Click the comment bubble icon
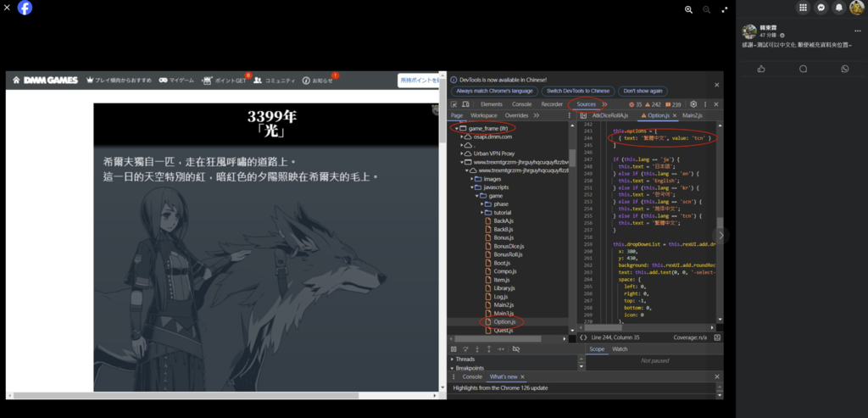868x418 pixels. 804,69
